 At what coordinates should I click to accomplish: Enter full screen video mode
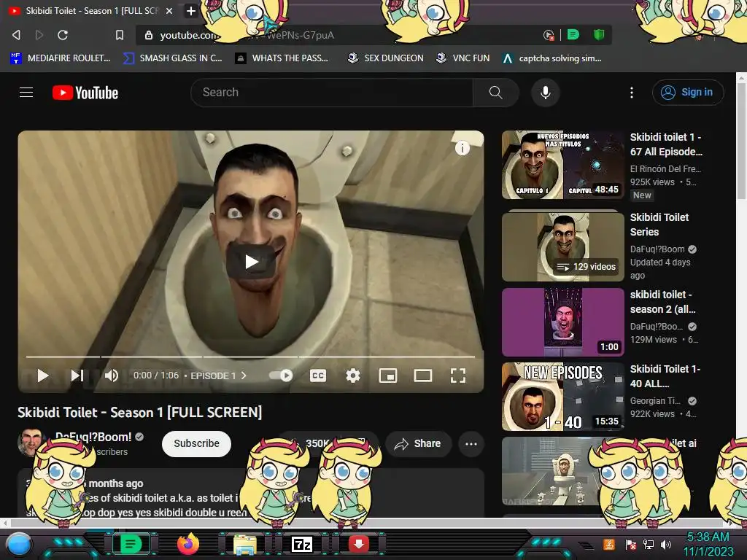point(458,376)
